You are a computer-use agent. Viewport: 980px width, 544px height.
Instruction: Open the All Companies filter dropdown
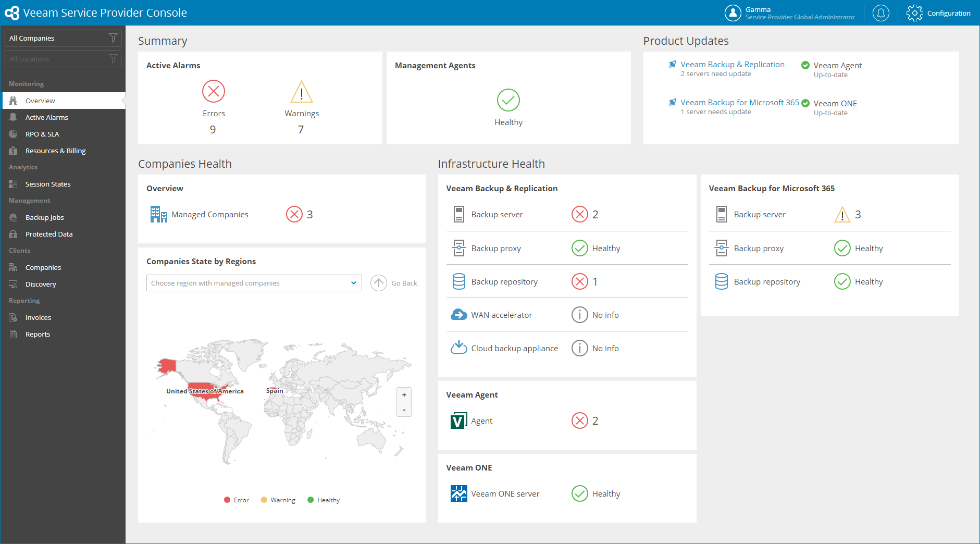63,38
